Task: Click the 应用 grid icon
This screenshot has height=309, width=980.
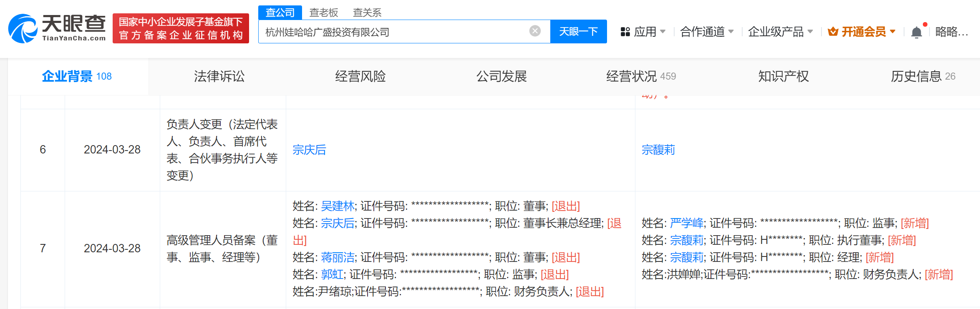Action: (625, 32)
